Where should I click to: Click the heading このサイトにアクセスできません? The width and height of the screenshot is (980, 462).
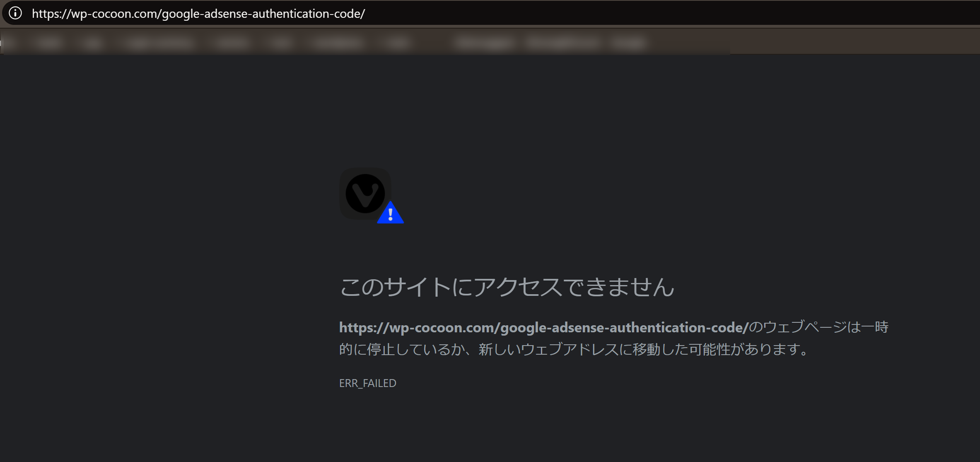(507, 287)
